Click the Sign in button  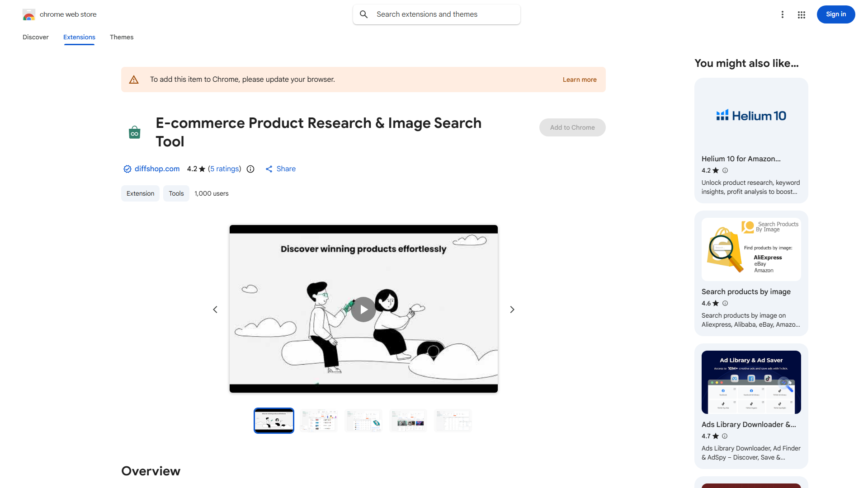coord(835,14)
